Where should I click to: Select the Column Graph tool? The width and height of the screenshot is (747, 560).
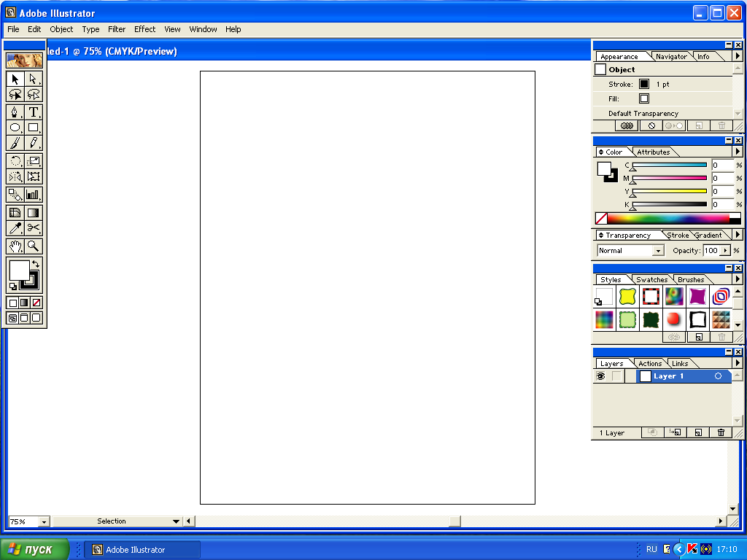coord(34,195)
